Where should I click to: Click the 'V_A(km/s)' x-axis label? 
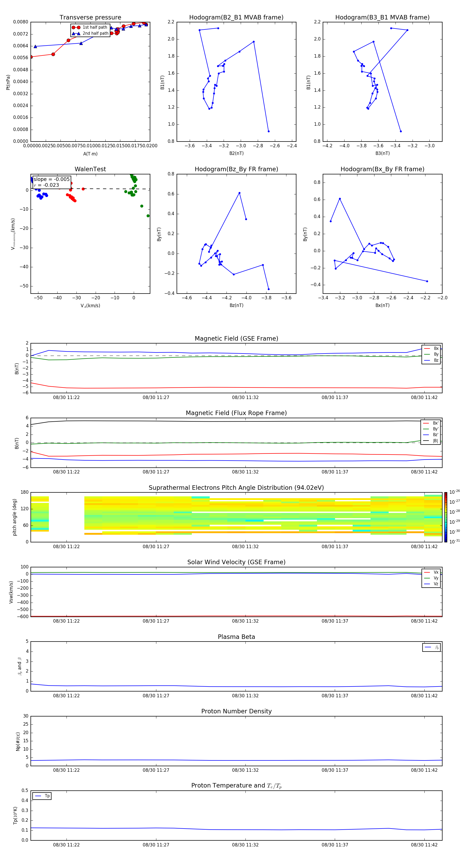90,306
